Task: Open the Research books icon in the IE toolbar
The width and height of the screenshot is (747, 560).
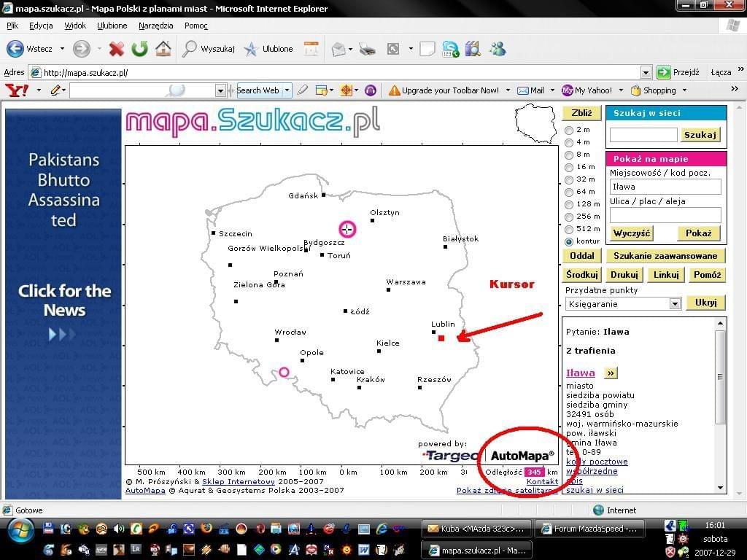Action: 473,49
